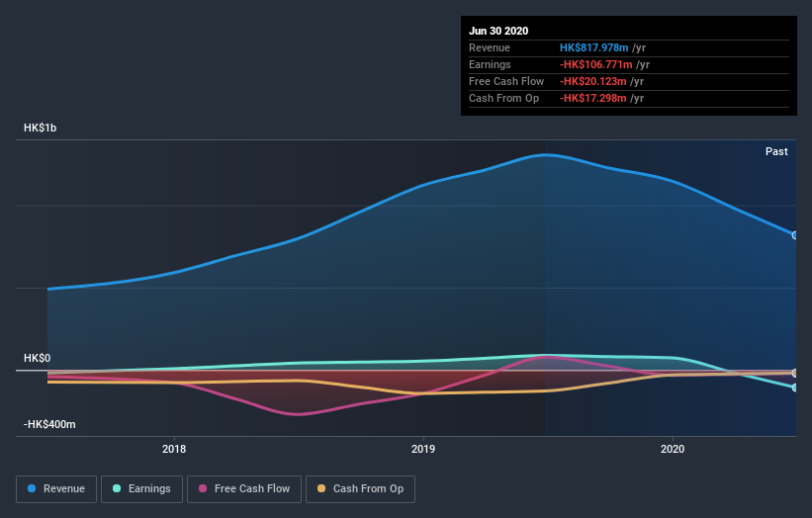
Task: Toggle the Free Cash Flow legend button
Action: 244,489
